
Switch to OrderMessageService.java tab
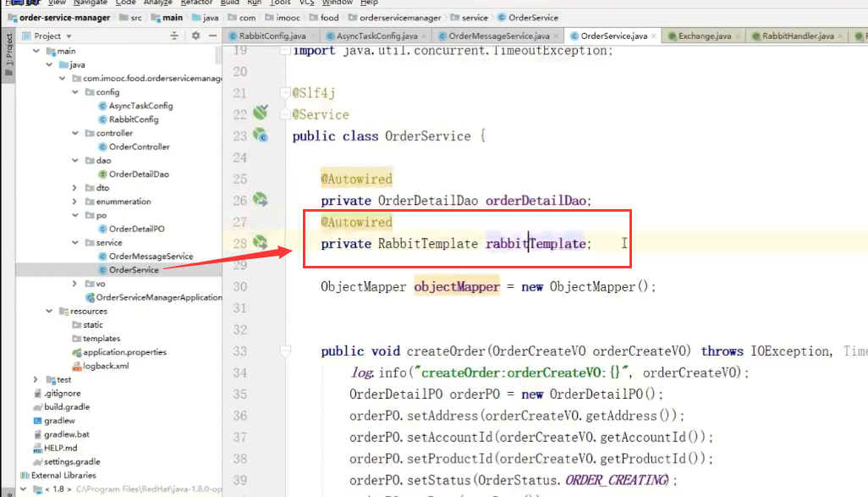[498, 36]
